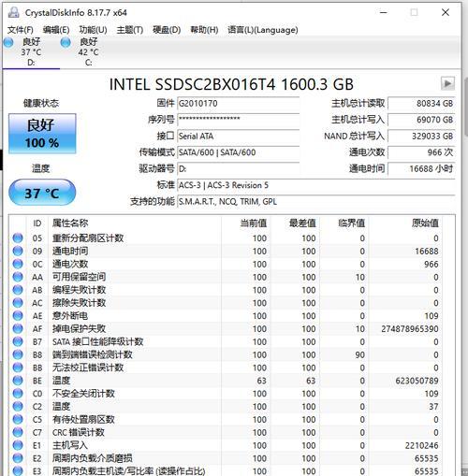Open the 硬盘(D) menu

[x=167, y=30]
